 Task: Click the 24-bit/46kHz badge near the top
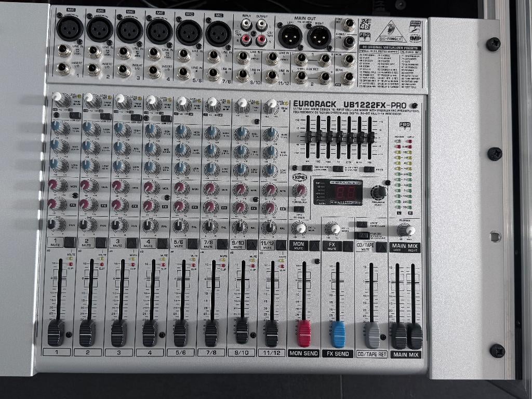coord(365,24)
